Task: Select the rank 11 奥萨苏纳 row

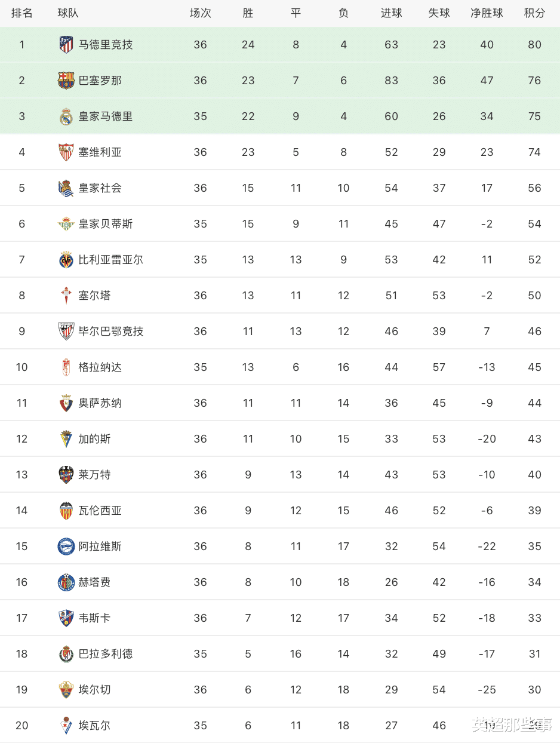Action: [280, 403]
